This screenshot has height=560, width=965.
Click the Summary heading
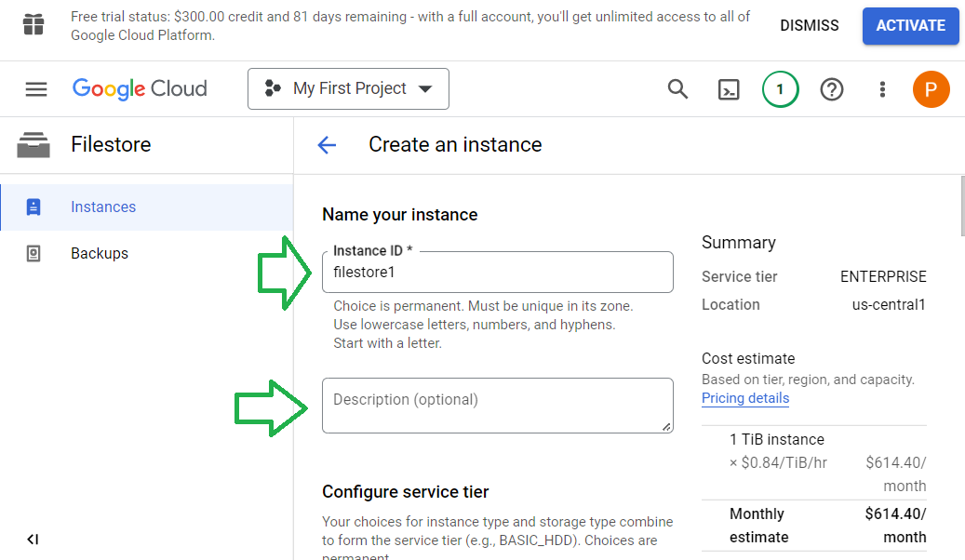[739, 243]
